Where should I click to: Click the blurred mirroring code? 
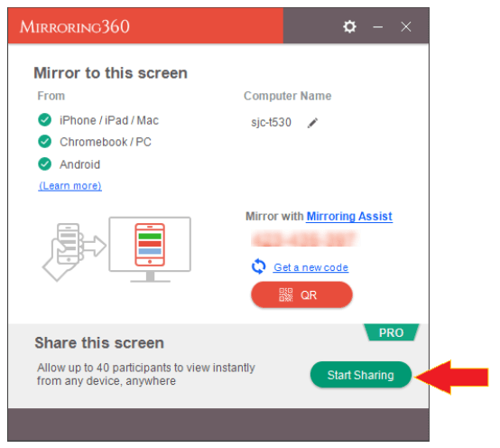click(x=305, y=239)
